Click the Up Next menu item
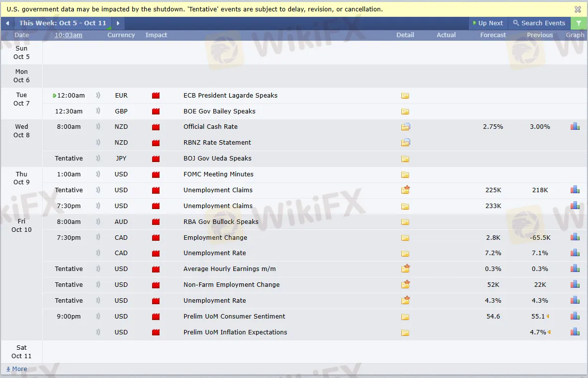The image size is (588, 378). point(488,23)
